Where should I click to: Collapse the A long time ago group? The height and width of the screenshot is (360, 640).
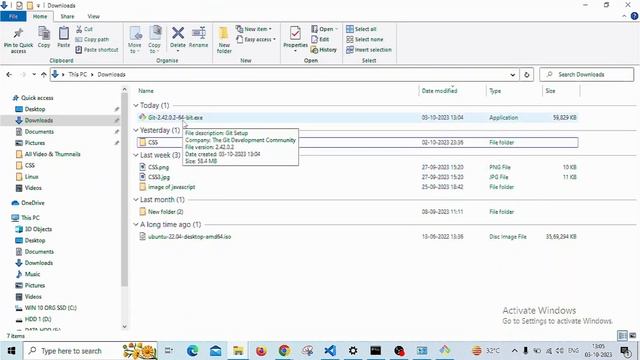pos(136,224)
